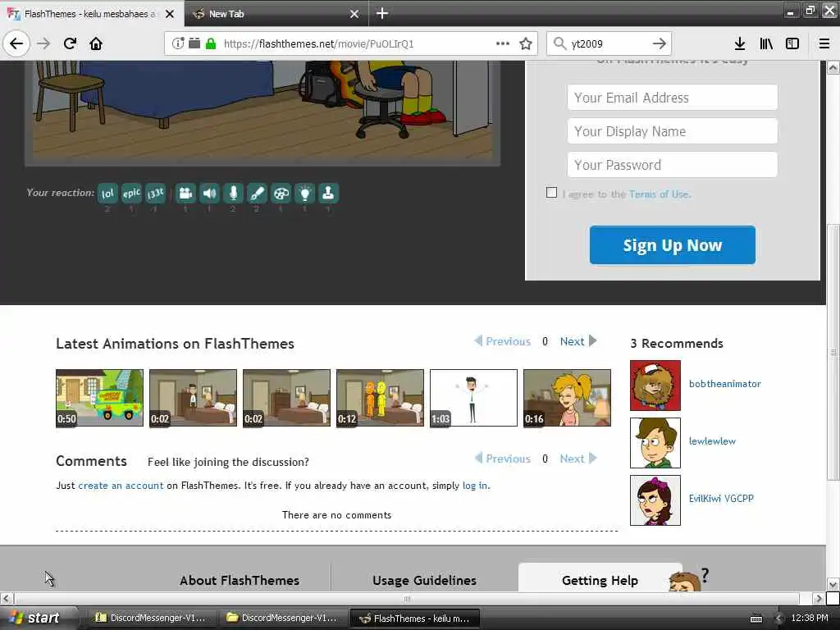Viewport: 840px width, 630px height.
Task: Go back with browser back arrow
Action: pos(16,43)
